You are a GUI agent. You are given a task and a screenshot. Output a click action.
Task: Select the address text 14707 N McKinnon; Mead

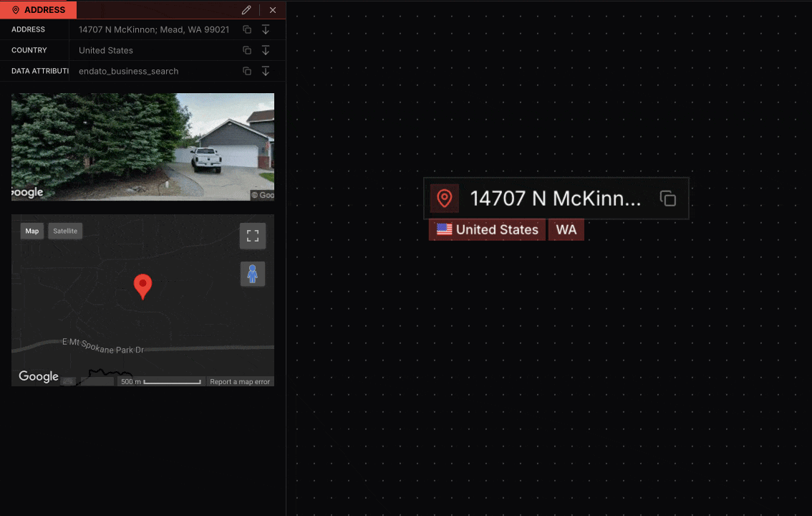tap(154, 29)
